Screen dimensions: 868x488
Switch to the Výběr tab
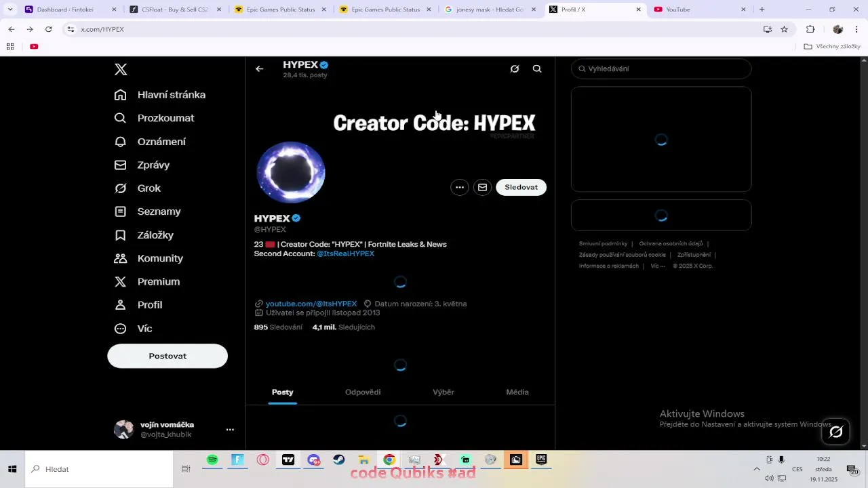[443, 392]
